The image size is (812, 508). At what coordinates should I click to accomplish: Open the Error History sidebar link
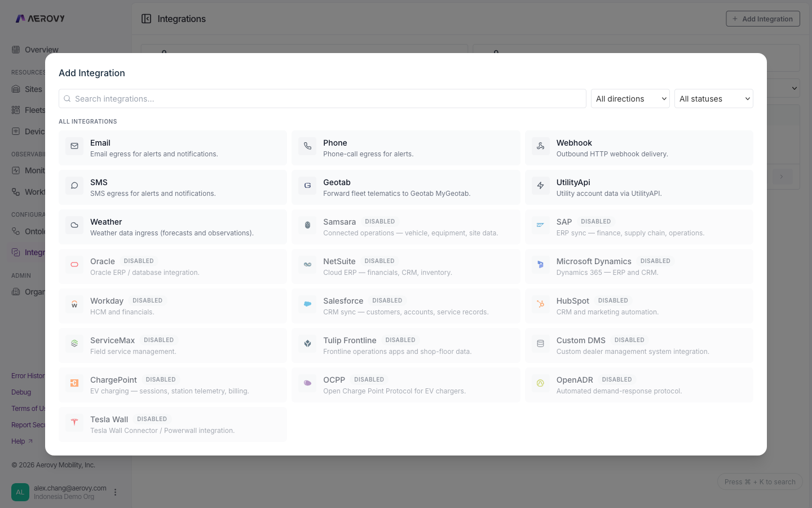tap(28, 376)
